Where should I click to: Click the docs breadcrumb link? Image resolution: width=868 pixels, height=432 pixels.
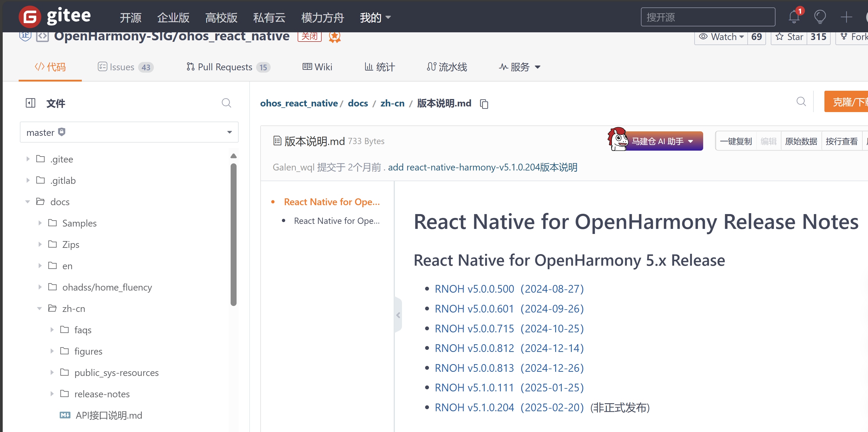(x=358, y=103)
